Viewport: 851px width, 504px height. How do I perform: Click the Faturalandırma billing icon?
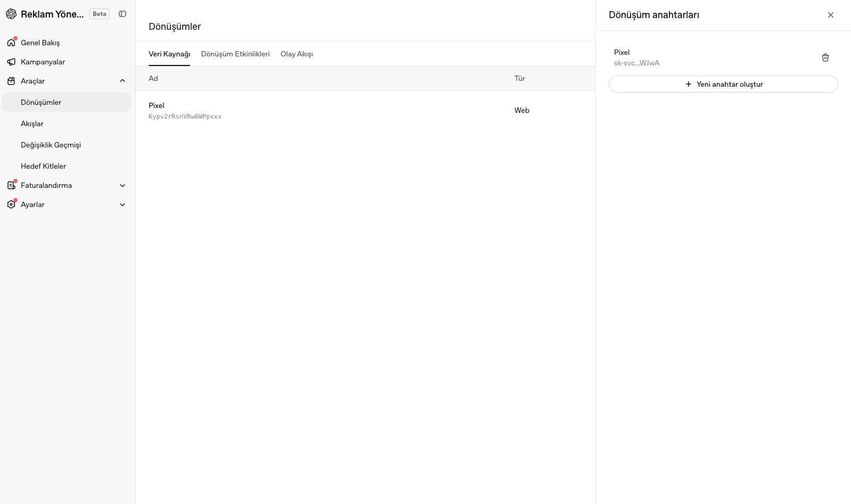pos(11,185)
